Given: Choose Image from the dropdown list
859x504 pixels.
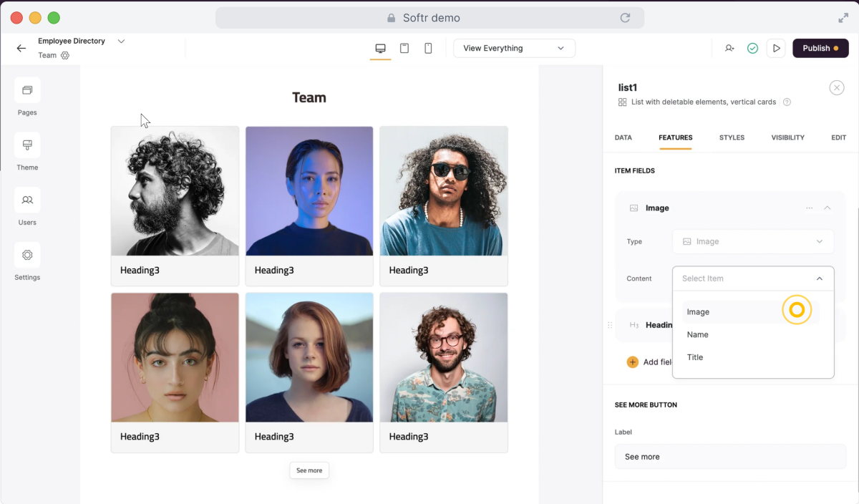Looking at the screenshot, I should [750, 312].
